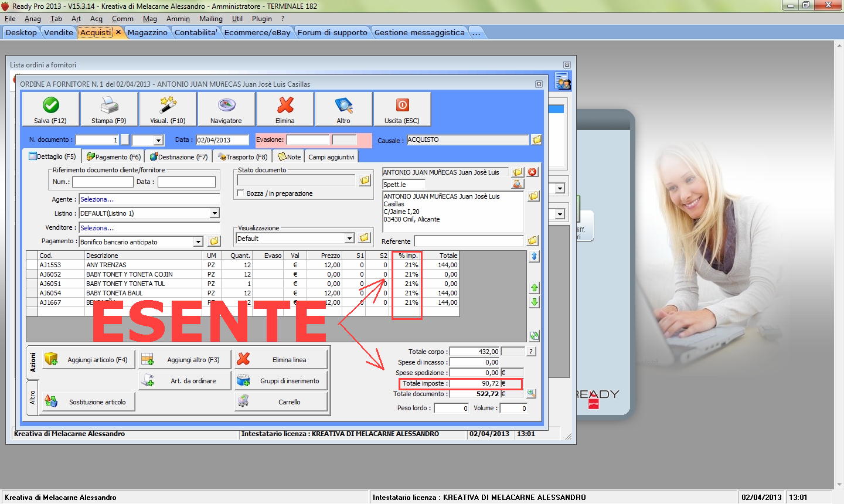Switch to the Trasporto (F8) tab
Screen dimensions: 844x504
(x=242, y=156)
